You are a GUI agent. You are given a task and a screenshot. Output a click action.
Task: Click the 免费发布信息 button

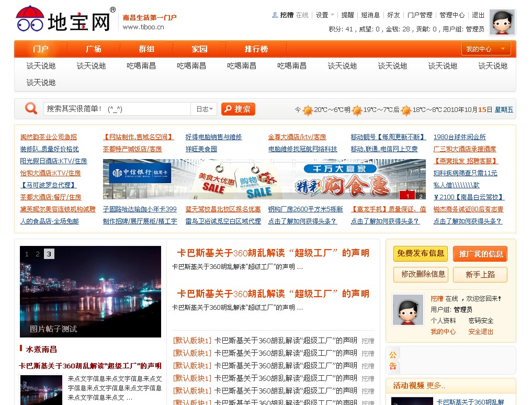pyautogui.click(x=420, y=254)
